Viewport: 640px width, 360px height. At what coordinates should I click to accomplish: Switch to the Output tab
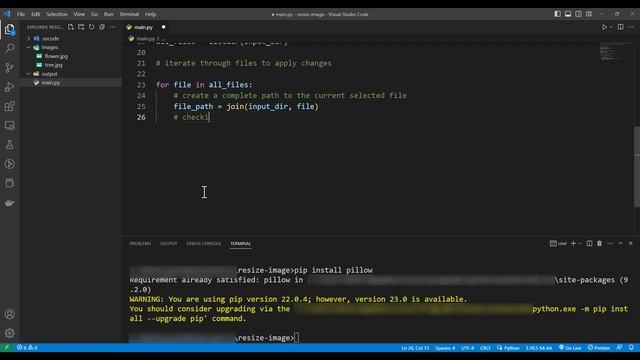(x=169, y=243)
